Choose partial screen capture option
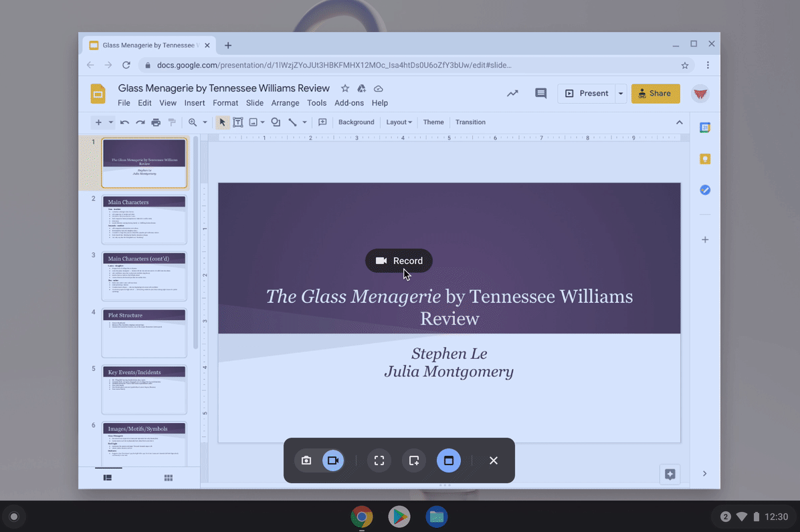The width and height of the screenshot is (800, 532). (x=414, y=460)
